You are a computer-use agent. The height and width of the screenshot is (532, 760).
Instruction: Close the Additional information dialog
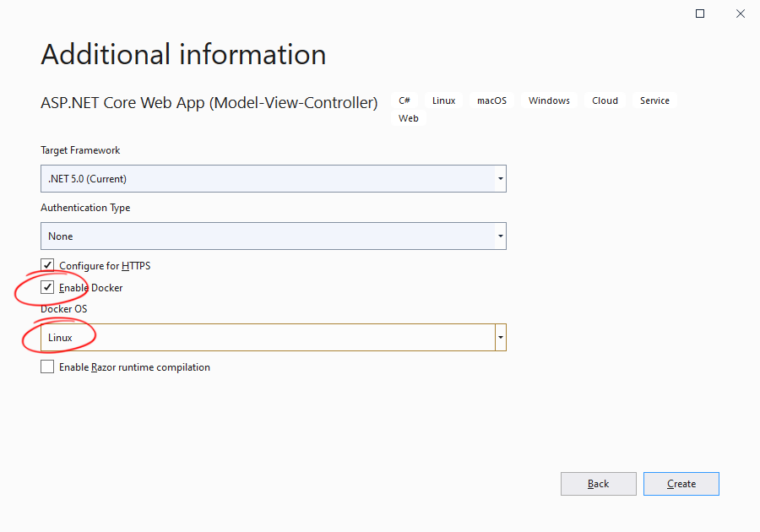point(740,14)
